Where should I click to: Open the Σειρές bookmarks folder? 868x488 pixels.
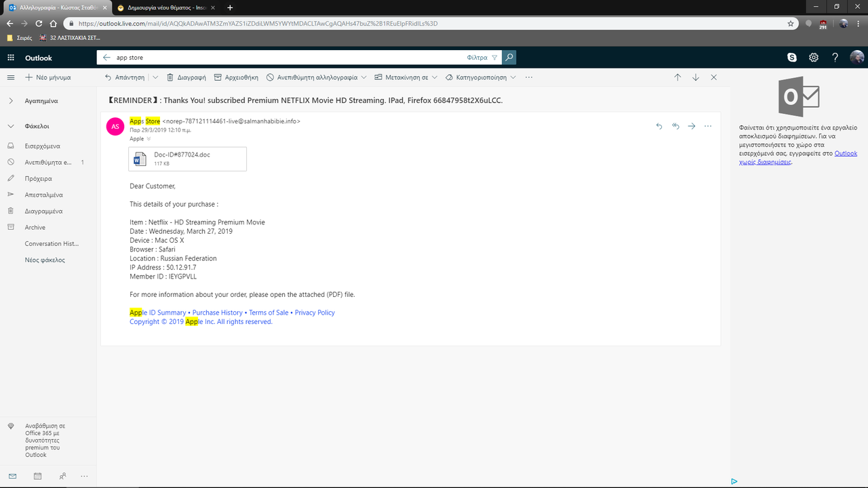(x=20, y=37)
